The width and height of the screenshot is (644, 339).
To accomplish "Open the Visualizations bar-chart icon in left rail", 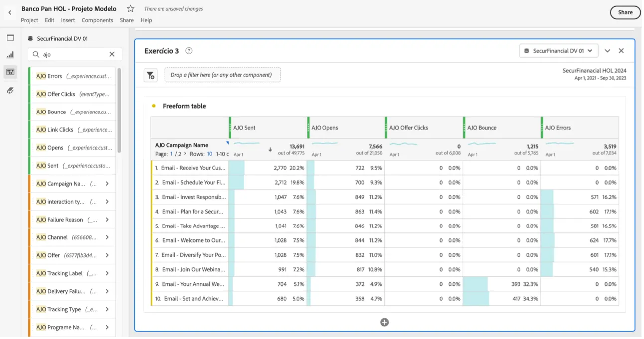I will click(x=10, y=55).
